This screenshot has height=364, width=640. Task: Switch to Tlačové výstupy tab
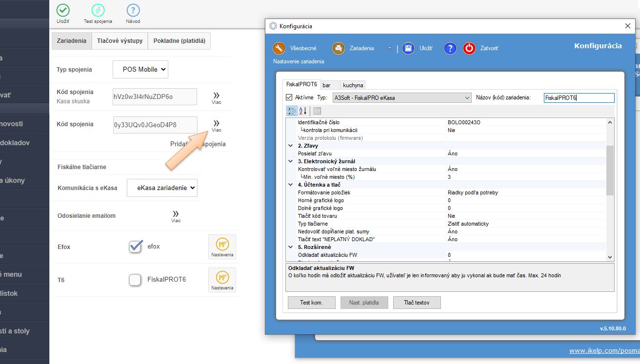[x=120, y=41]
